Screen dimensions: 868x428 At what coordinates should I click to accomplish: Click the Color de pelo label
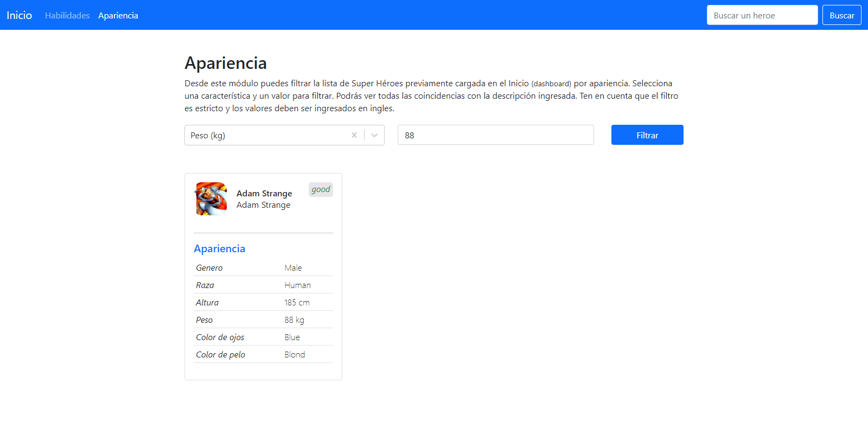[x=221, y=355]
